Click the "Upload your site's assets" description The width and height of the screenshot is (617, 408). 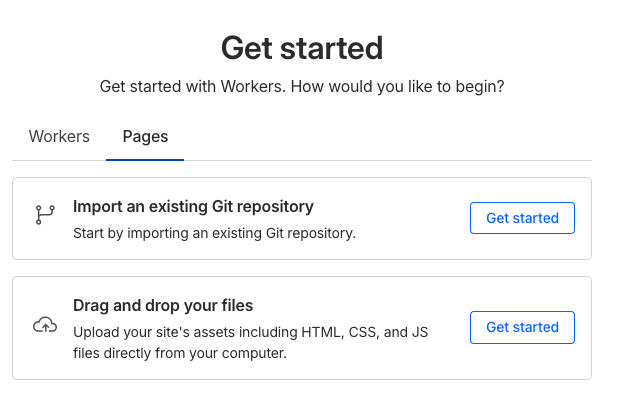[250, 332]
